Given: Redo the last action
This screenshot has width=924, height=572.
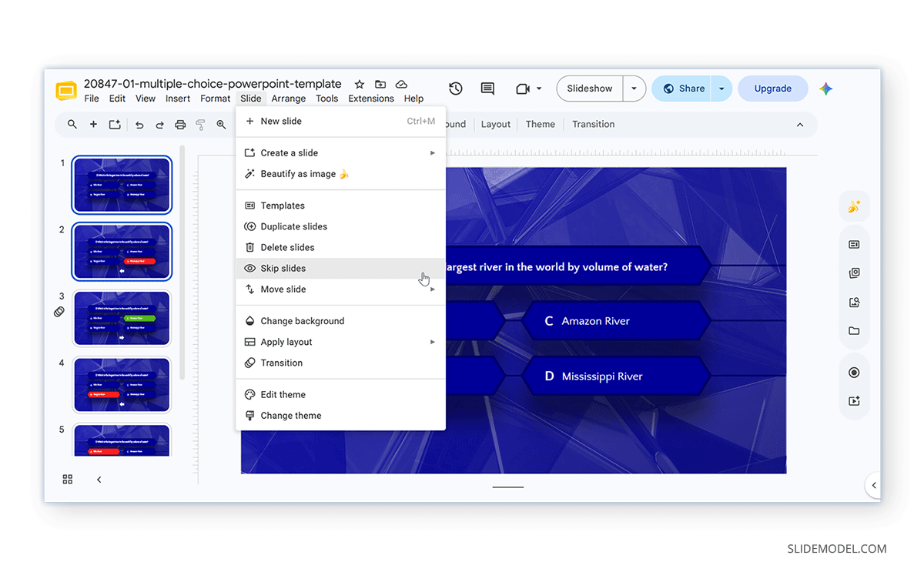Looking at the screenshot, I should (160, 125).
